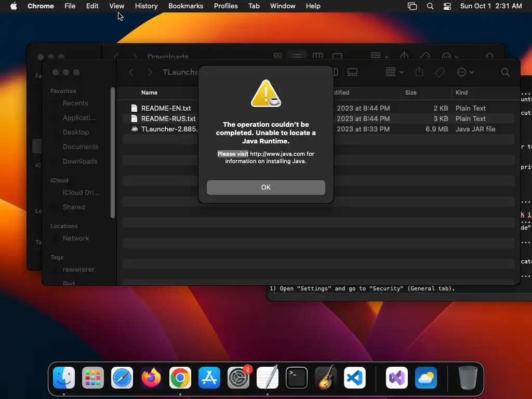The image size is (532, 399).
Task: Select the rewwrerer tag in sidebar
Action: (x=78, y=270)
